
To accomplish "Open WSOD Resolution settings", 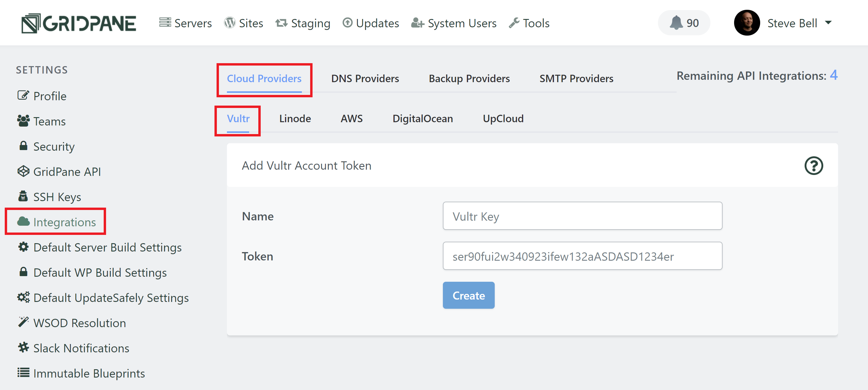I will click(71, 322).
